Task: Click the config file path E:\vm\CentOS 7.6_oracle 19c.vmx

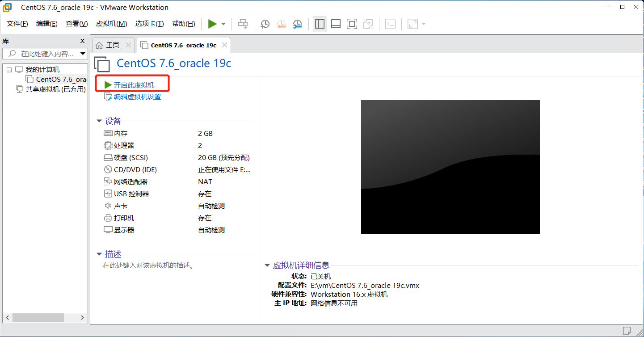Action: [x=365, y=285]
